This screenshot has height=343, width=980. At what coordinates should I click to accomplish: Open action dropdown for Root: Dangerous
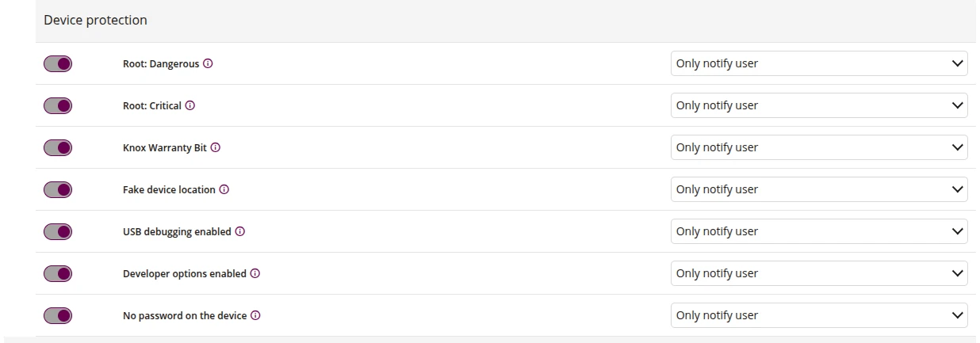click(819, 63)
